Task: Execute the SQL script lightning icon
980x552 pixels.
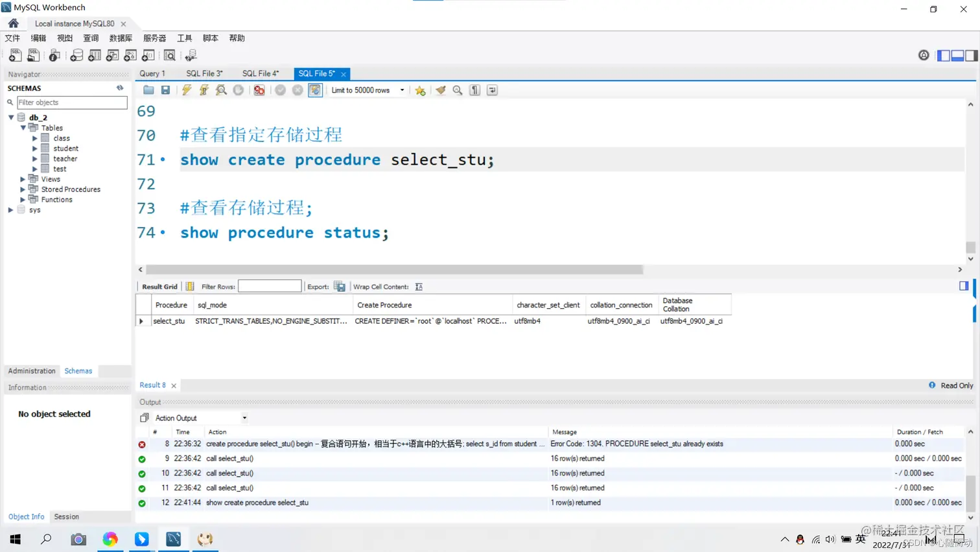Action: pyautogui.click(x=187, y=90)
